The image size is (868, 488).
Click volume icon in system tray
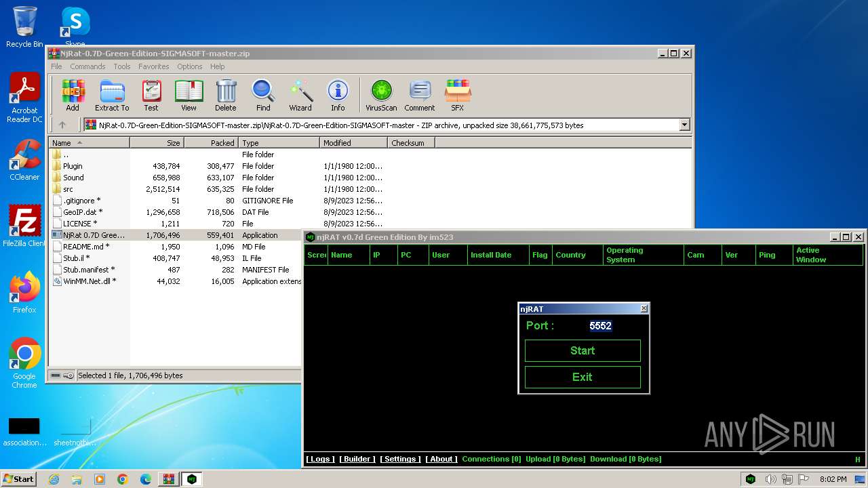click(x=771, y=479)
